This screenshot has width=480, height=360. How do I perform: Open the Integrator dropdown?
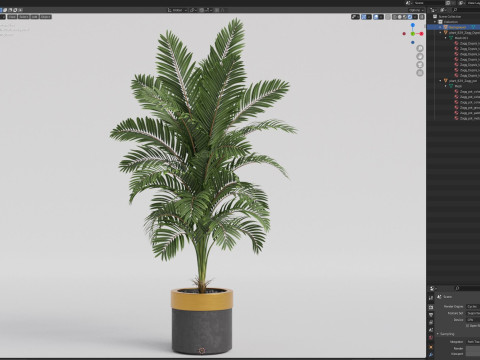(473, 342)
